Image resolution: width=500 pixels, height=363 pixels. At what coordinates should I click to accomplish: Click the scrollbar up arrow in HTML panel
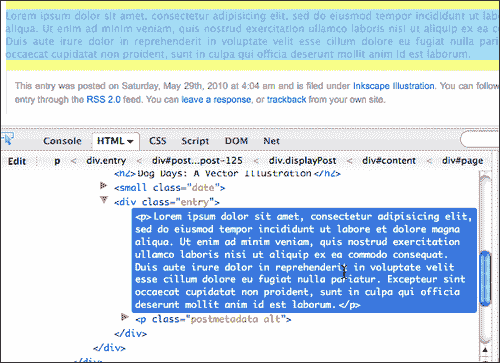(x=485, y=350)
